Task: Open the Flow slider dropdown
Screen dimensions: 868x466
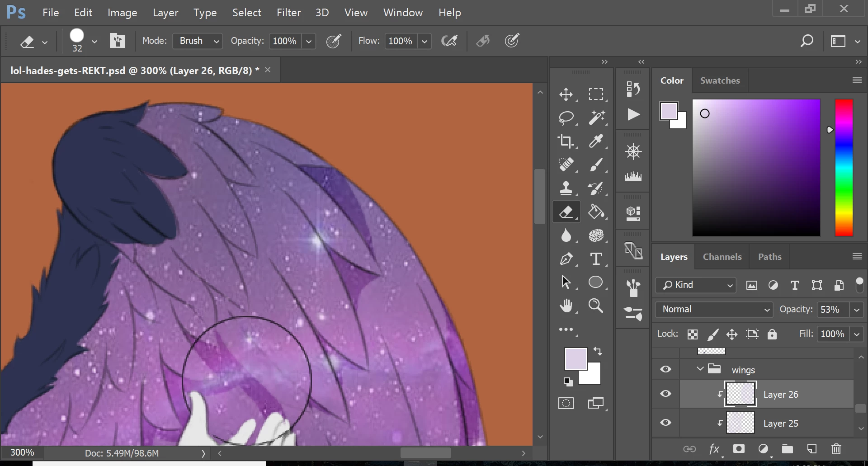Action: tap(425, 41)
